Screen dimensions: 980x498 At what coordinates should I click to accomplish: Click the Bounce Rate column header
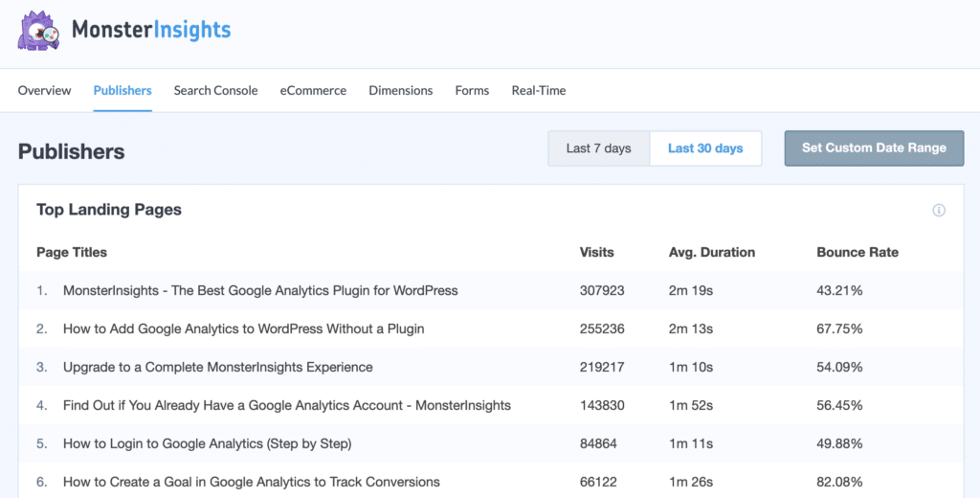[x=857, y=252]
